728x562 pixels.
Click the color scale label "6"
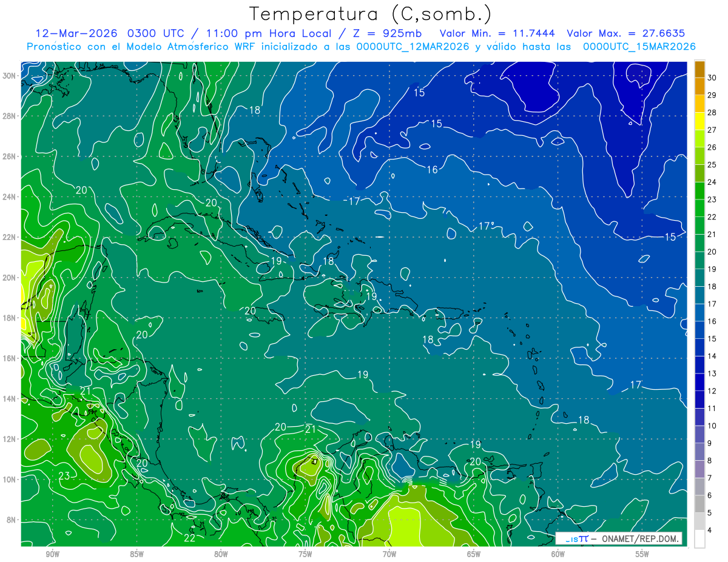tap(710, 495)
